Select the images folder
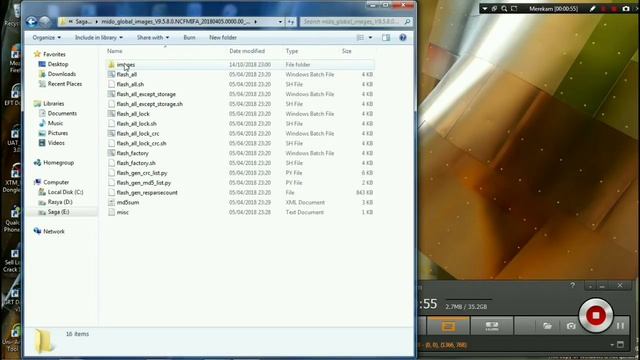Viewport: 640px width, 360px height. 126,64
